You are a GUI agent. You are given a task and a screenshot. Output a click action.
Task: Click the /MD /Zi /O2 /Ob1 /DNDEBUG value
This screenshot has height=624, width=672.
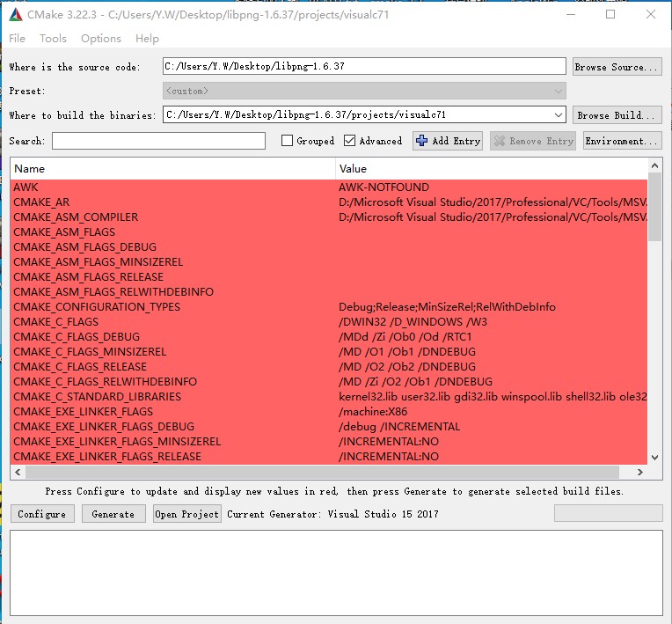pyautogui.click(x=415, y=382)
